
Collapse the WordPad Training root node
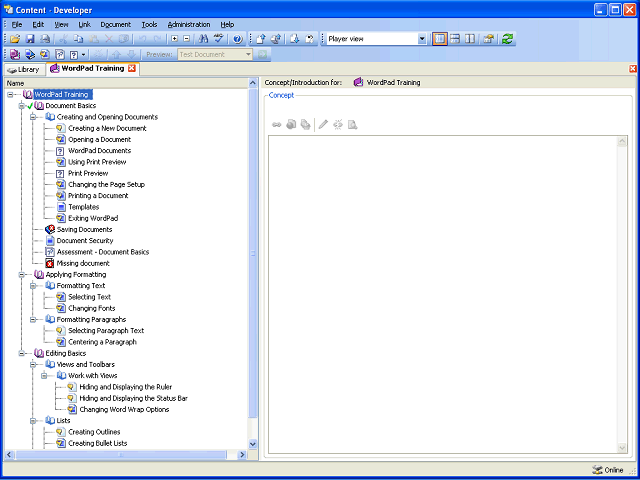click(x=10, y=95)
